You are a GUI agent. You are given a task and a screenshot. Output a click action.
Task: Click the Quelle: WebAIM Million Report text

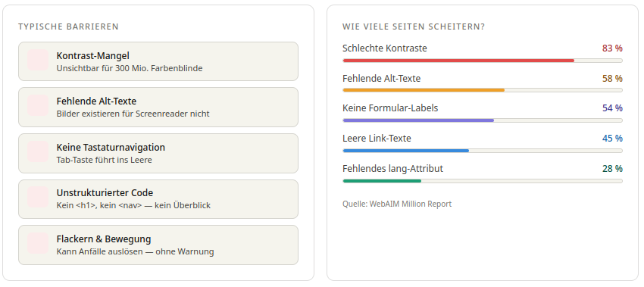(x=397, y=204)
